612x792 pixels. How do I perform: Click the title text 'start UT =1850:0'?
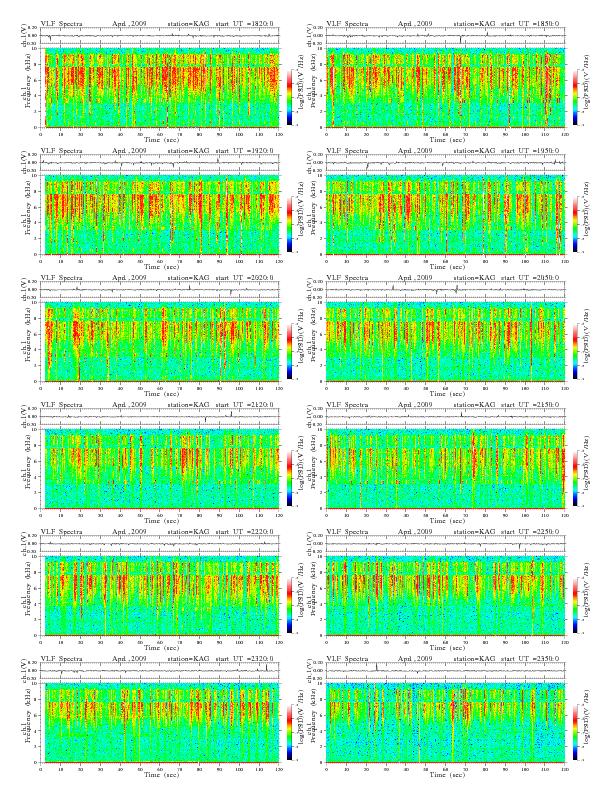[530, 24]
